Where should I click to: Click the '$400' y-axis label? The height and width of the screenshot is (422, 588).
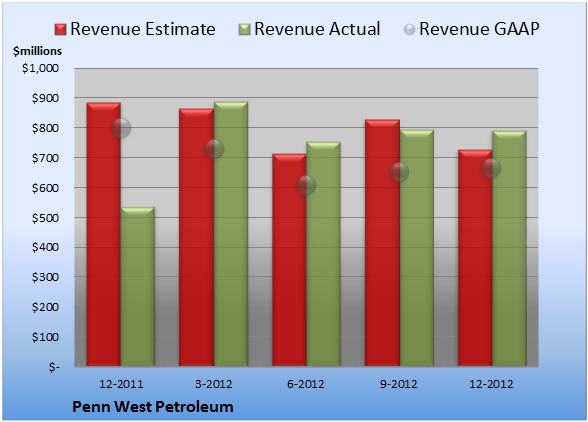pos(45,247)
